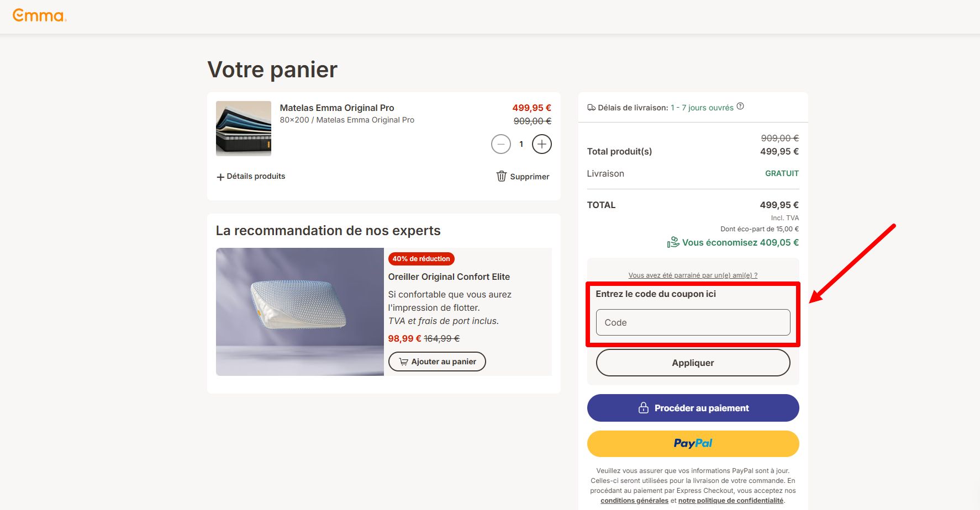Screen dimensions: 980x510
Task: Open the friend referral link
Action: tap(693, 275)
